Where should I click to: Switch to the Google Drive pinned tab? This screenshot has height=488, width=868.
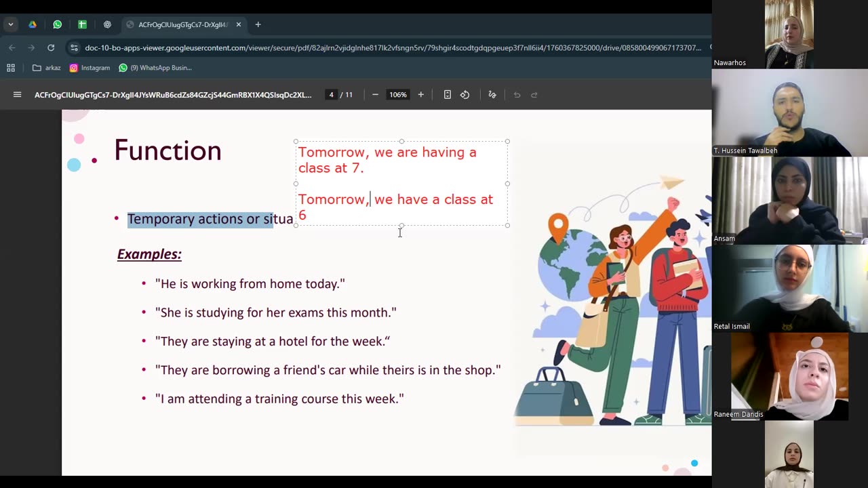tap(33, 24)
